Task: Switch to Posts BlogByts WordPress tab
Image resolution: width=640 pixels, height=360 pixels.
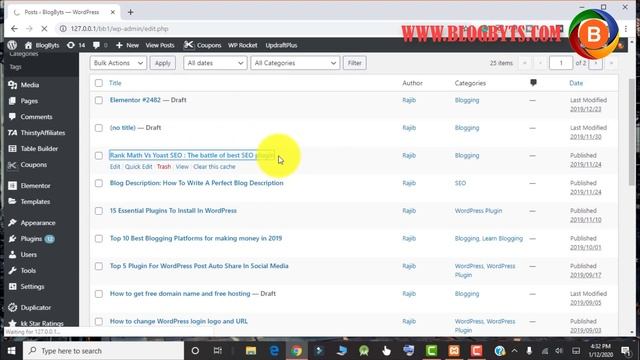Action: point(62,12)
